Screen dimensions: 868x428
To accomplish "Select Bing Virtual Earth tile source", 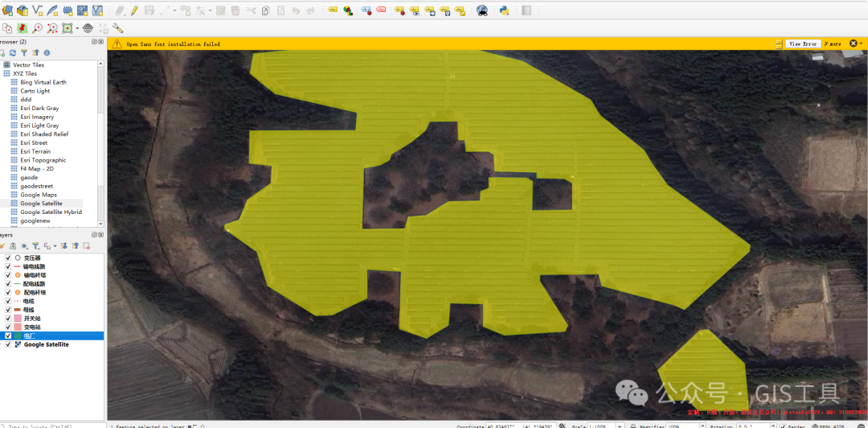I will click(43, 82).
